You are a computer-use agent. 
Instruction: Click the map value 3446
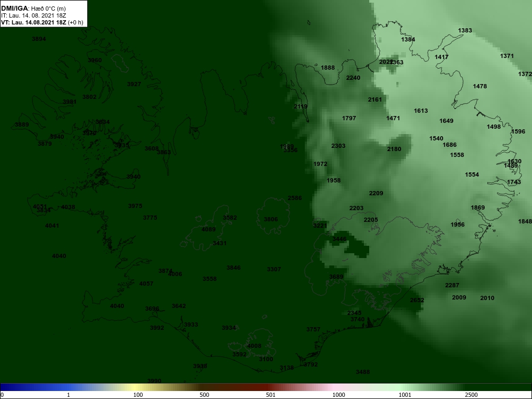click(x=339, y=239)
